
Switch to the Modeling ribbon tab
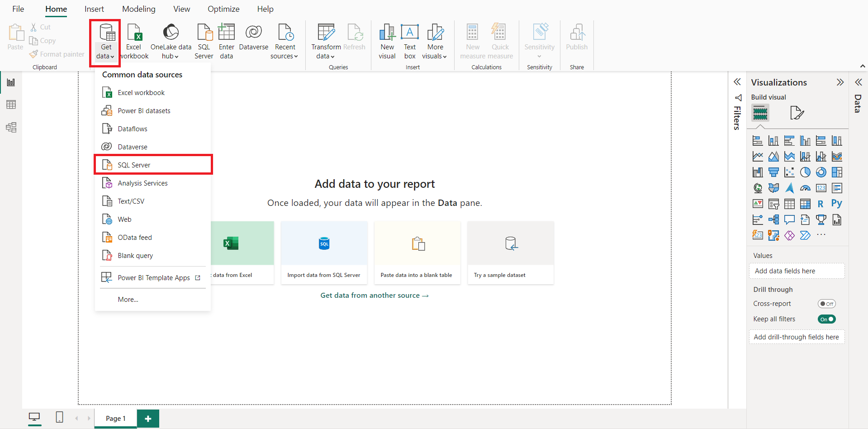click(x=139, y=9)
